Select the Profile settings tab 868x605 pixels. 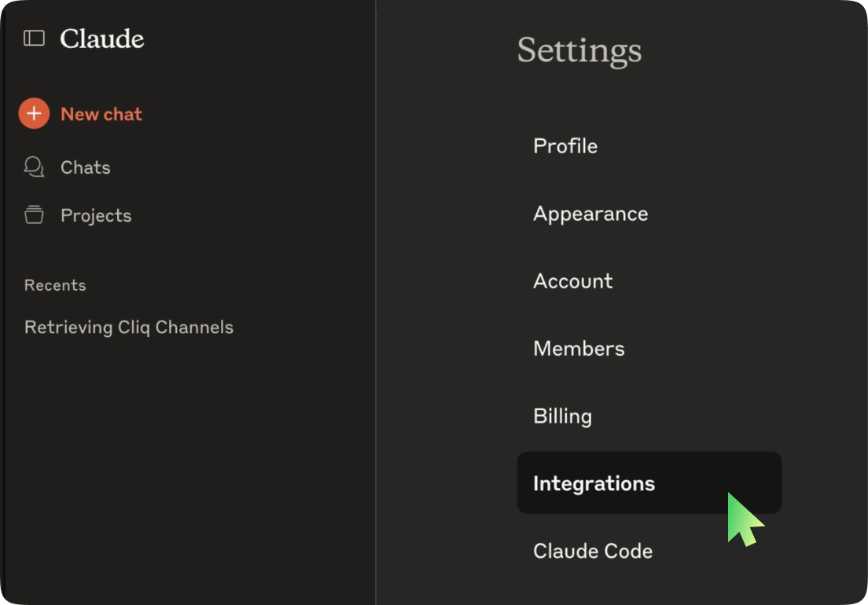click(x=565, y=146)
